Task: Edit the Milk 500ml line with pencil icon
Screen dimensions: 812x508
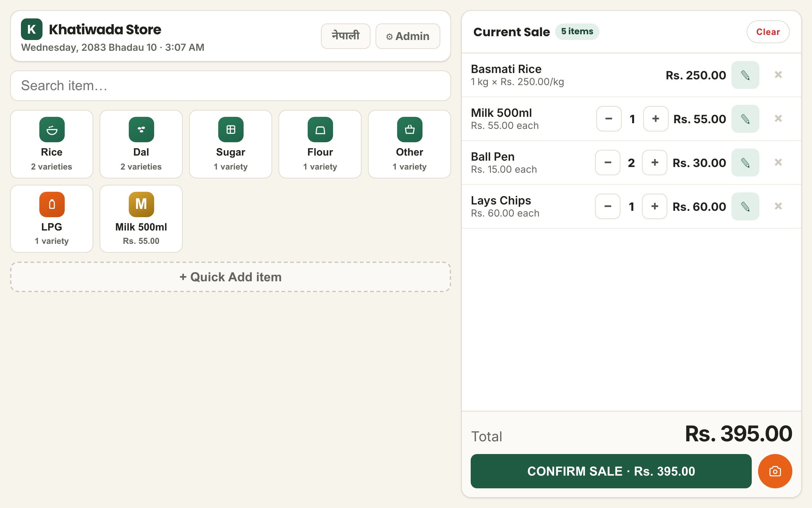Action: [x=745, y=119]
